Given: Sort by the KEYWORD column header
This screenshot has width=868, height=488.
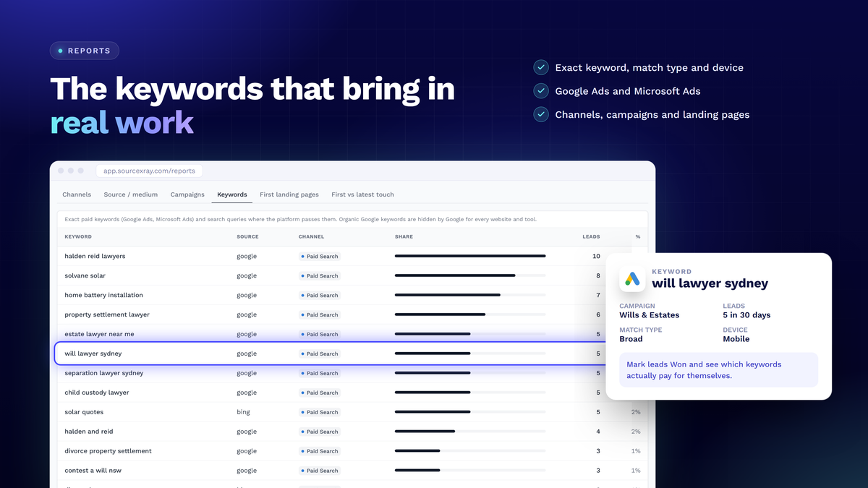Looking at the screenshot, I should [78, 236].
